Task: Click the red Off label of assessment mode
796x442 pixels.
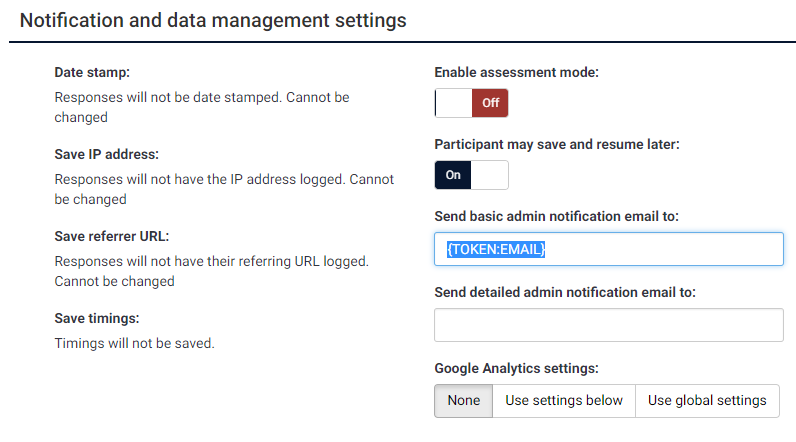Action: pos(490,103)
